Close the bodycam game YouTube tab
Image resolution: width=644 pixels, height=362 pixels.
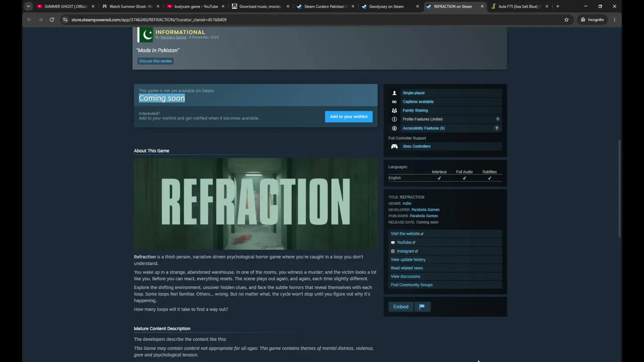[x=223, y=7]
